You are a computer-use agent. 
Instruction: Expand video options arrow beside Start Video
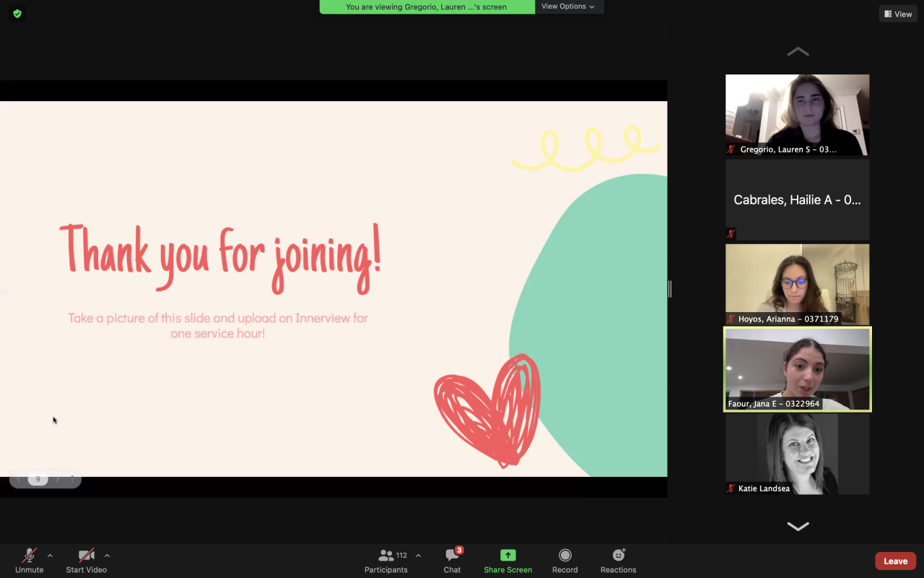107,556
